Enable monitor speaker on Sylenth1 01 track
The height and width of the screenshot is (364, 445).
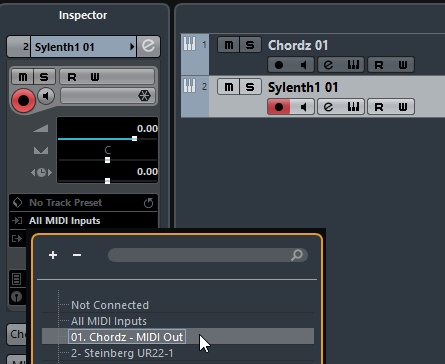pos(303,107)
